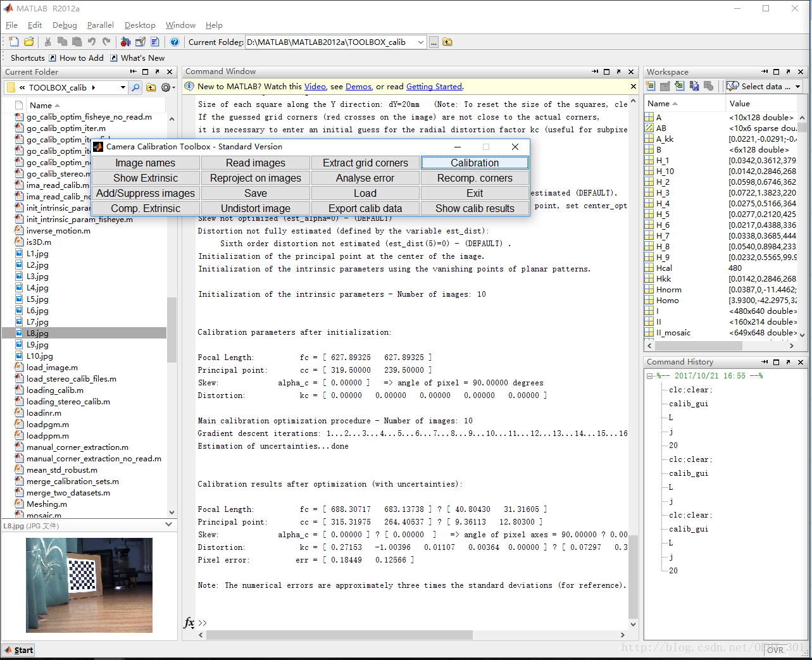Open MATLAB Help question-mark icon
812x660 pixels.
(x=175, y=42)
